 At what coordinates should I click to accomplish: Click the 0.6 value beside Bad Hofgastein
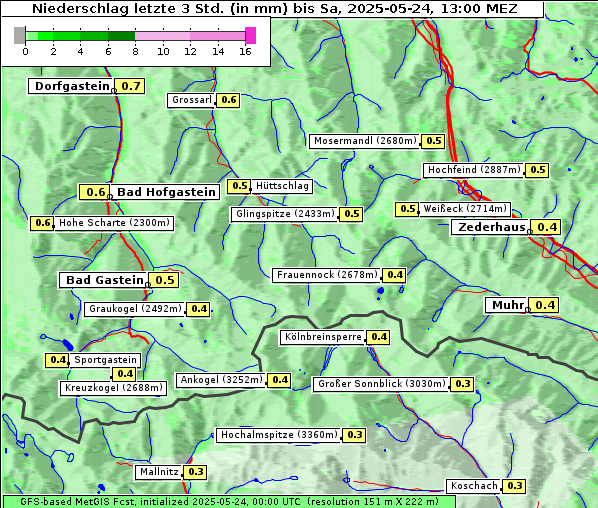tap(95, 192)
